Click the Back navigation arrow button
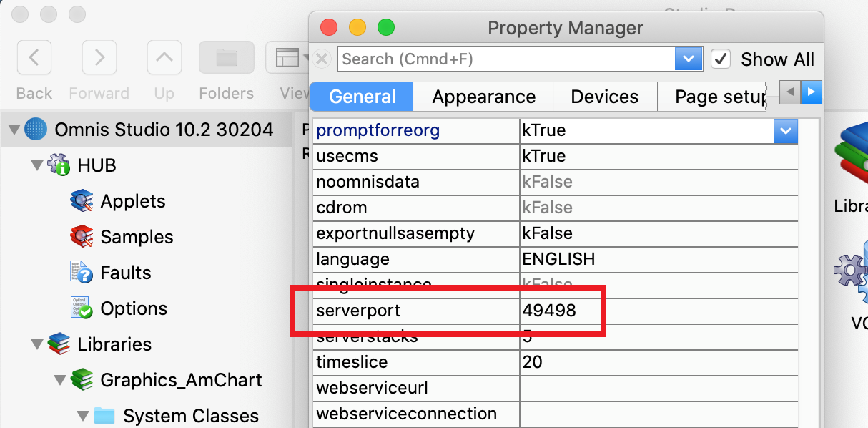The image size is (868, 428). pyautogui.click(x=34, y=57)
